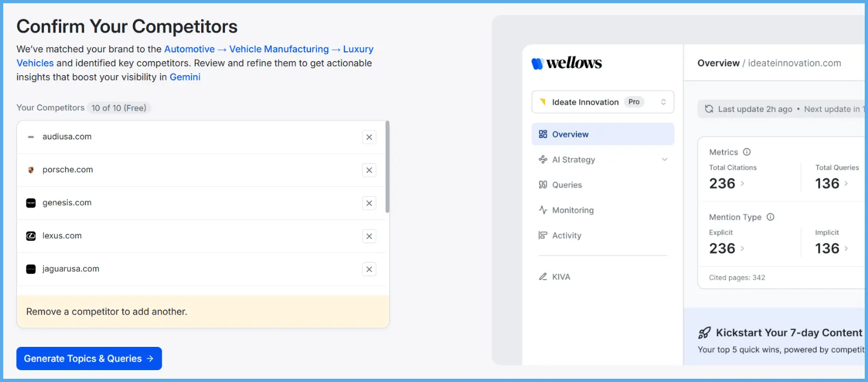
Task: Click the 10 of 10 (Free) badge
Action: coord(118,108)
